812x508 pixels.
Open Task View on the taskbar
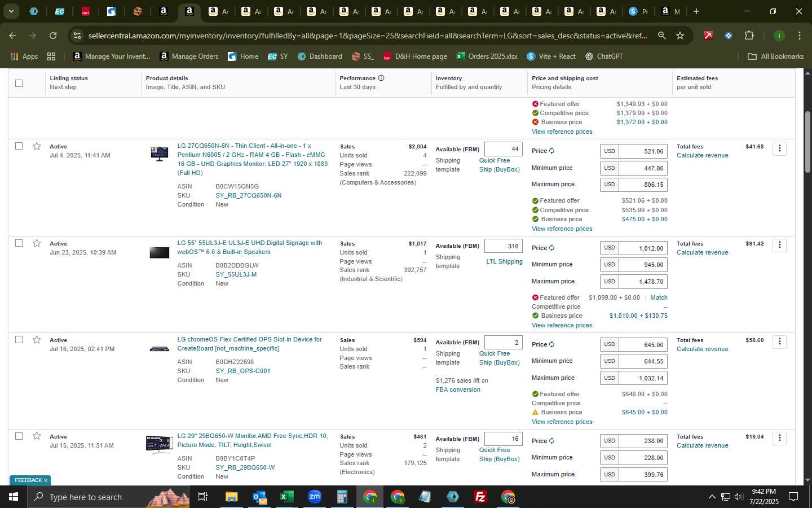[x=203, y=497]
